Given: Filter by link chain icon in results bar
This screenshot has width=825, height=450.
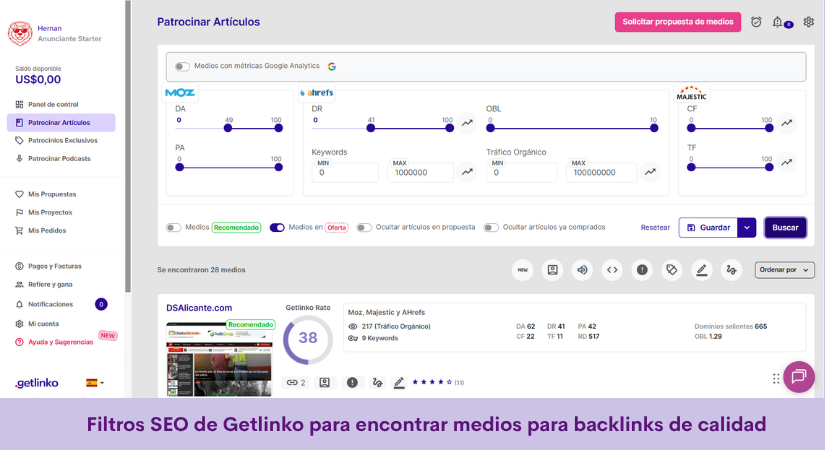Looking at the screenshot, I should (731, 270).
